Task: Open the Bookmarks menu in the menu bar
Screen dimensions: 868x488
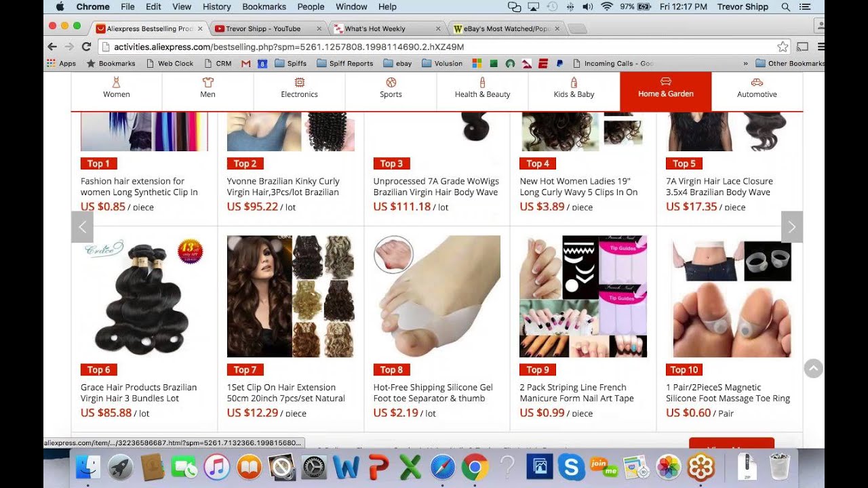Action: (264, 7)
